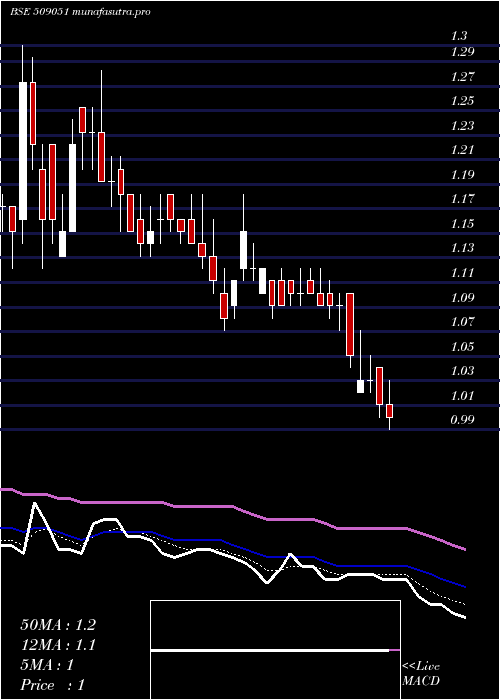Click the 1.3 price axis label
500x700 pixels.
click(459, 36)
